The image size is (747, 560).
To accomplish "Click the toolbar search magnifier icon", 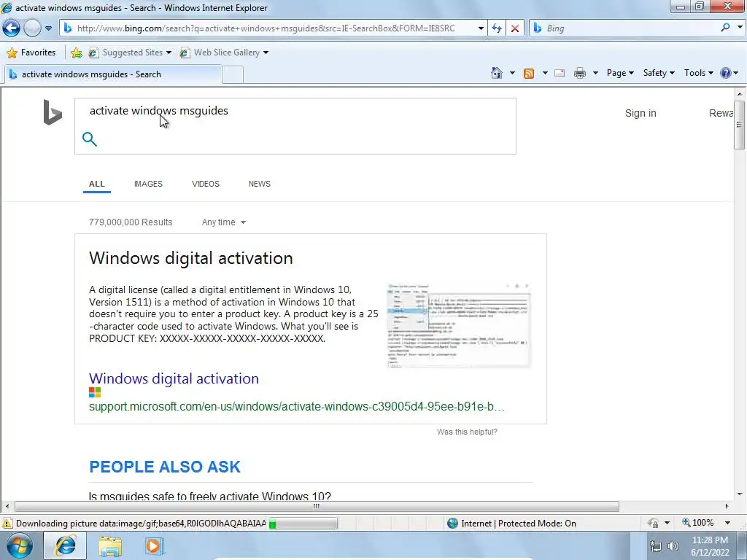I will click(x=725, y=28).
